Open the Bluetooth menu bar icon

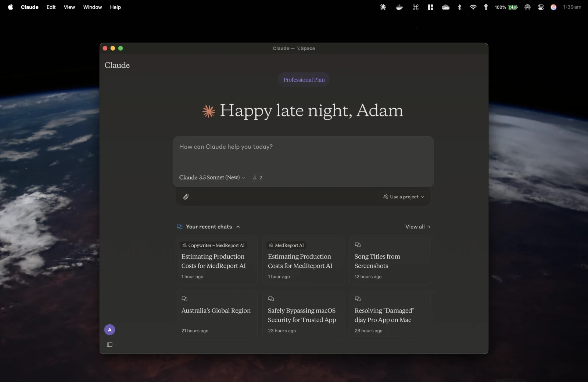[x=459, y=7]
